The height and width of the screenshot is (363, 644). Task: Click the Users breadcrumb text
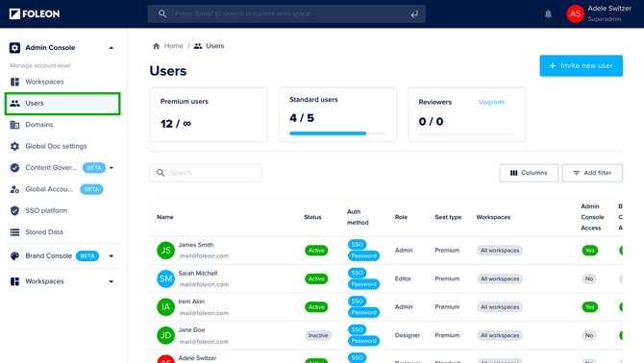(x=214, y=46)
